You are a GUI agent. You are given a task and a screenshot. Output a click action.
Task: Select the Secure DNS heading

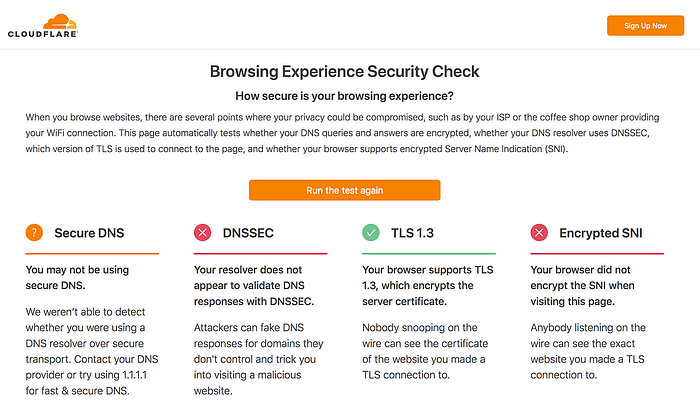pyautogui.click(x=89, y=233)
